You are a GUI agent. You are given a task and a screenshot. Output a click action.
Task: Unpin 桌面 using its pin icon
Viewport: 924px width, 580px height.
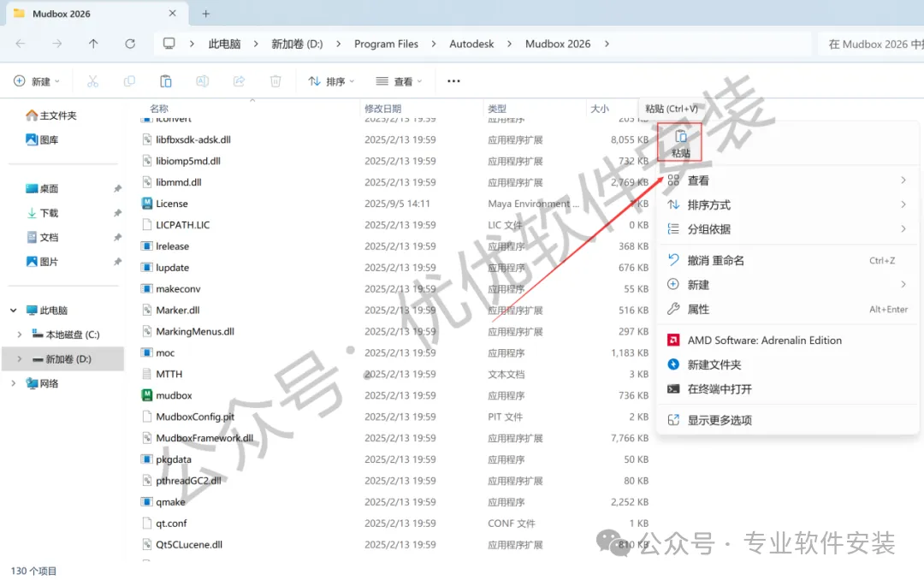point(117,188)
